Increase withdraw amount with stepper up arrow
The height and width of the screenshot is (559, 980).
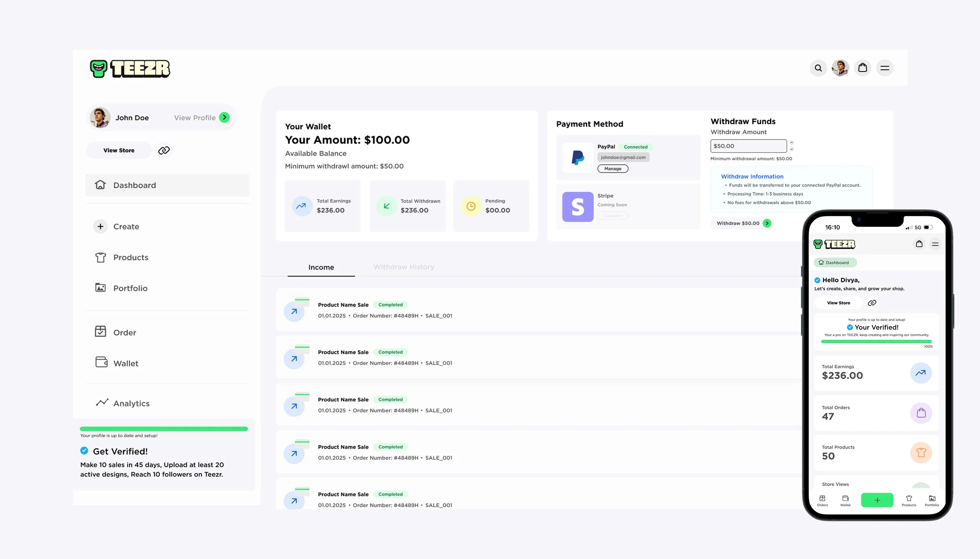point(791,143)
